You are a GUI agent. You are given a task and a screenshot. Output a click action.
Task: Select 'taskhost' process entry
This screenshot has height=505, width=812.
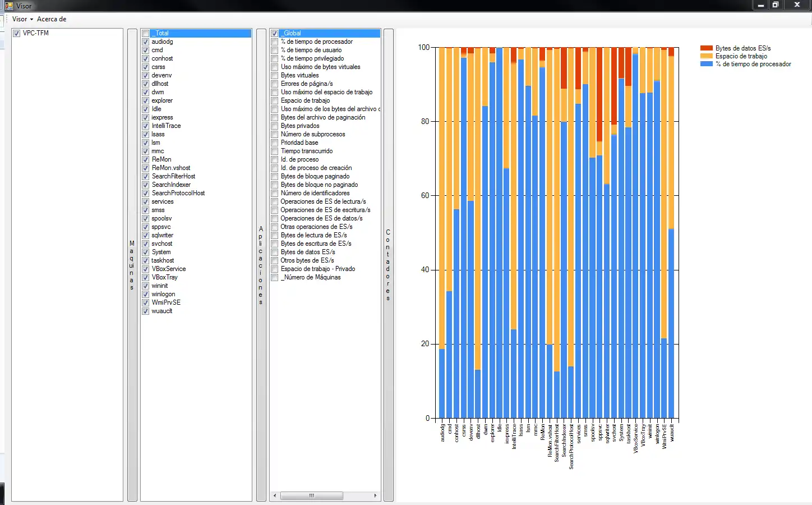(163, 260)
